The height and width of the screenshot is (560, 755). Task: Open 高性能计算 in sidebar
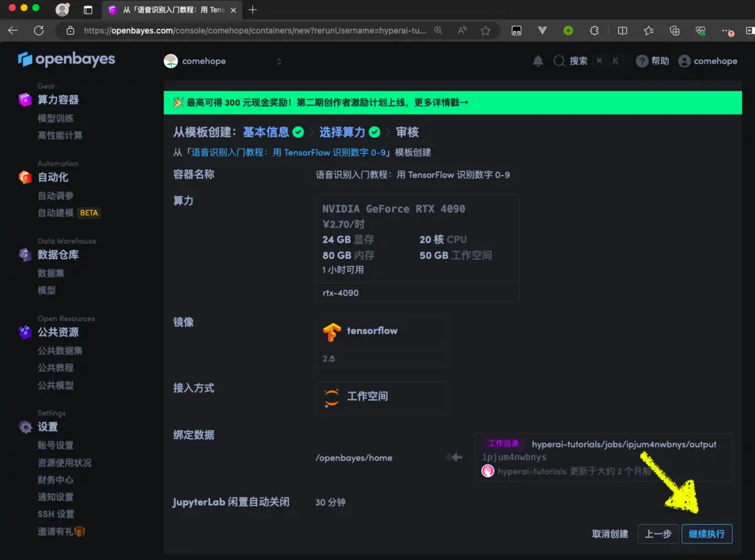[x=60, y=135]
